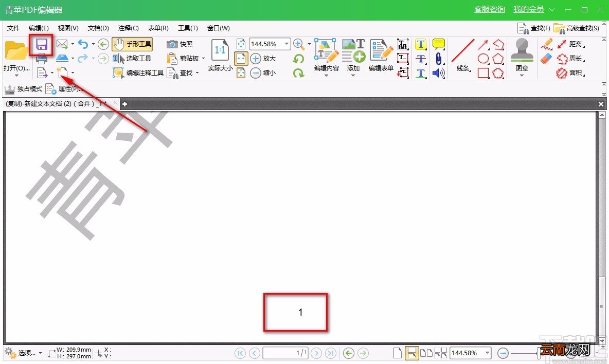This screenshot has height=364, width=609.
Task: Click 高级查找(S) advanced search button
Action: click(577, 28)
